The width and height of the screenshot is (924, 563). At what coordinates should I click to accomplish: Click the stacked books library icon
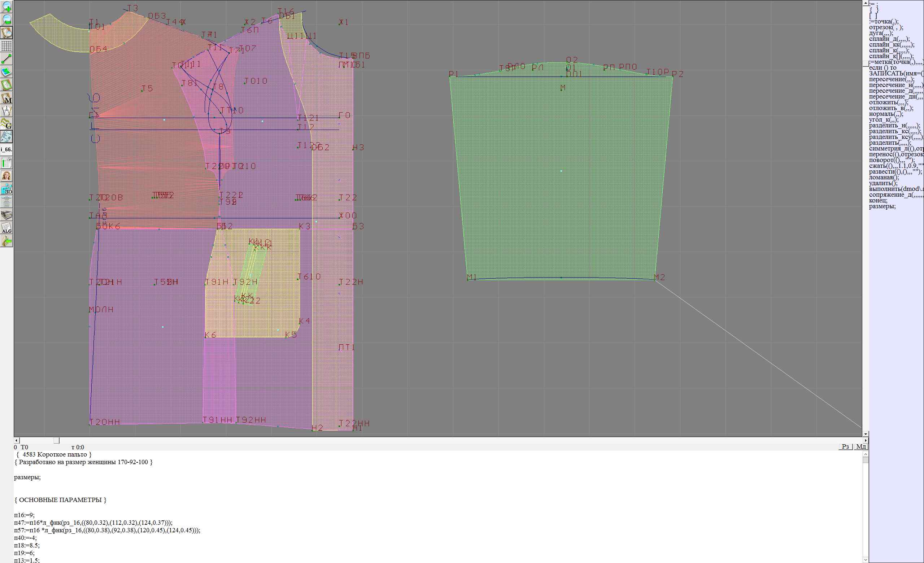pyautogui.click(x=6, y=215)
